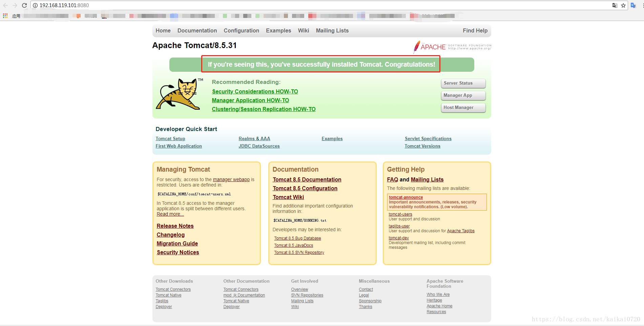Open the Tomcat Setup link

click(x=170, y=139)
